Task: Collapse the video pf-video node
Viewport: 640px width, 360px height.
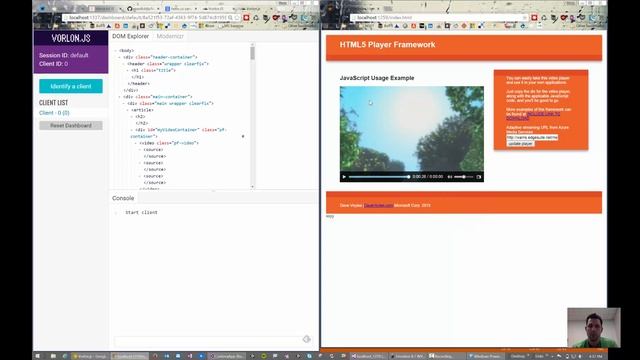Action: 136,143
